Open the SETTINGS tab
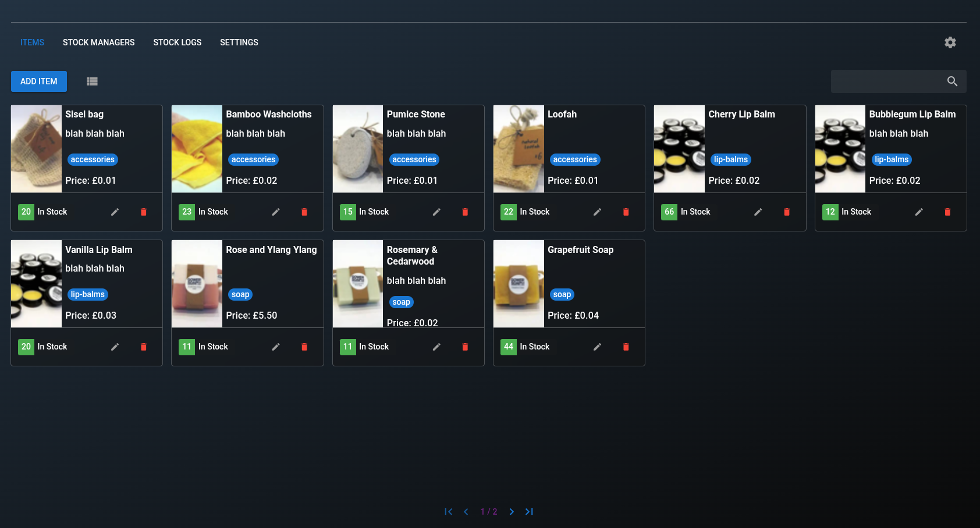The image size is (980, 528). pos(239,42)
